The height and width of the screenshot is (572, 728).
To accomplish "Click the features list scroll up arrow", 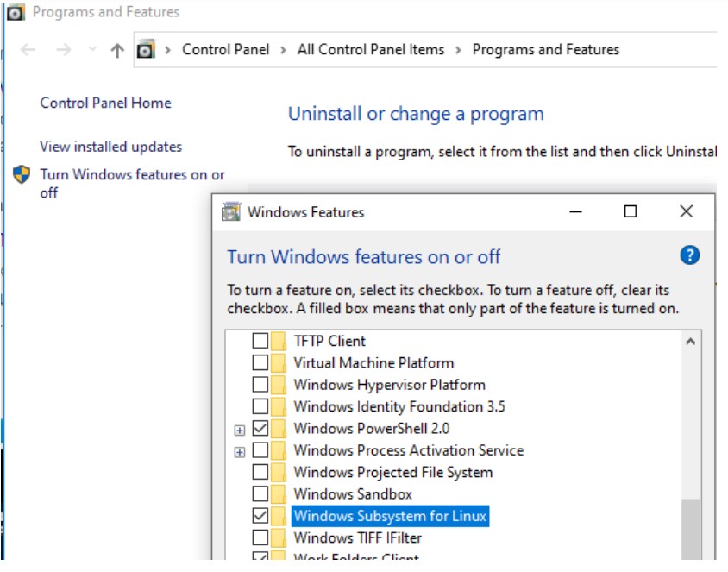I will click(x=690, y=342).
